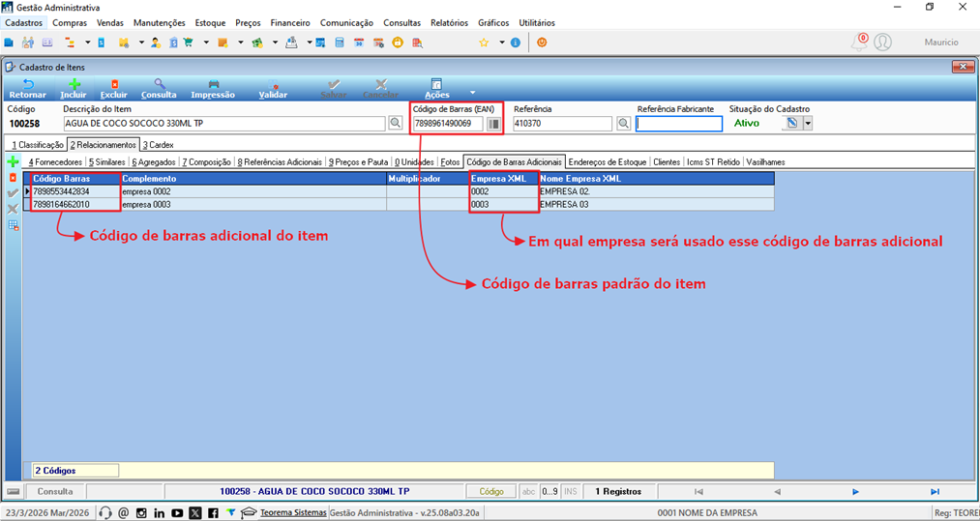
Task: Open the Estoque menu
Action: pos(210,22)
